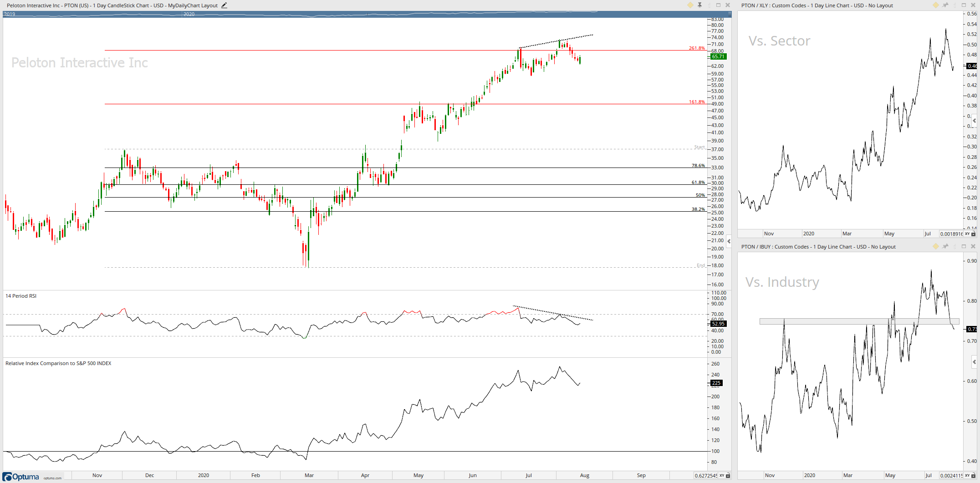Click the 261.8% Fibonacci extension label
Screen dimensions: 980x483
pos(697,48)
